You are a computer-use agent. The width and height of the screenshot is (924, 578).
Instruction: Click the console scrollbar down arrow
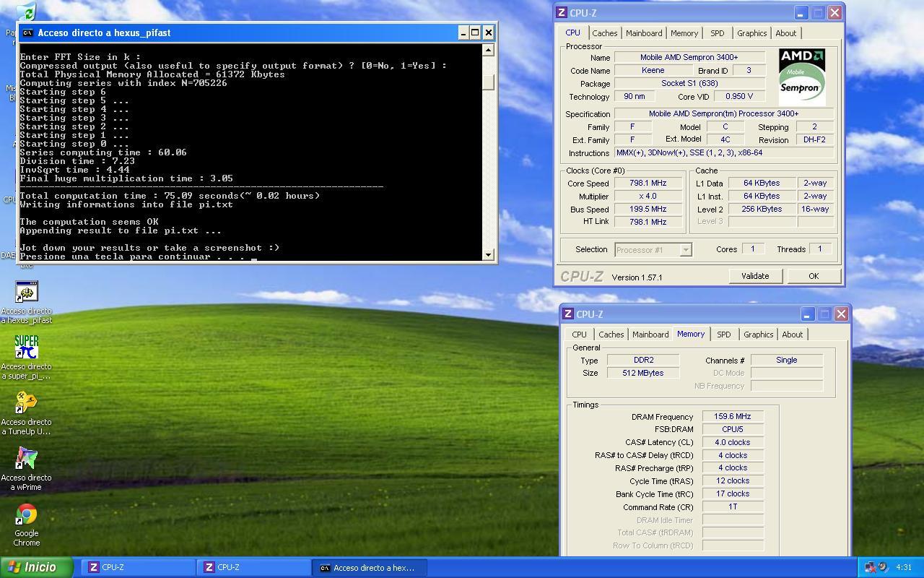(x=489, y=254)
